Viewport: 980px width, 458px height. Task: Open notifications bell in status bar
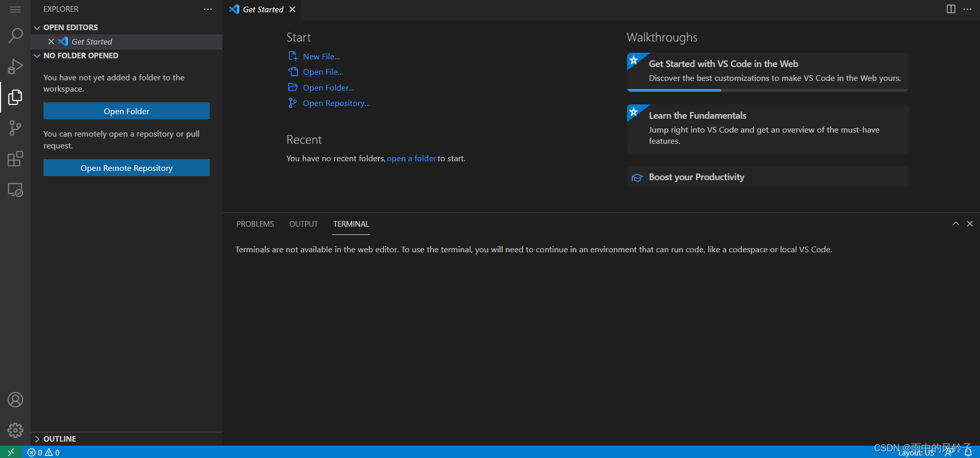(x=968, y=452)
